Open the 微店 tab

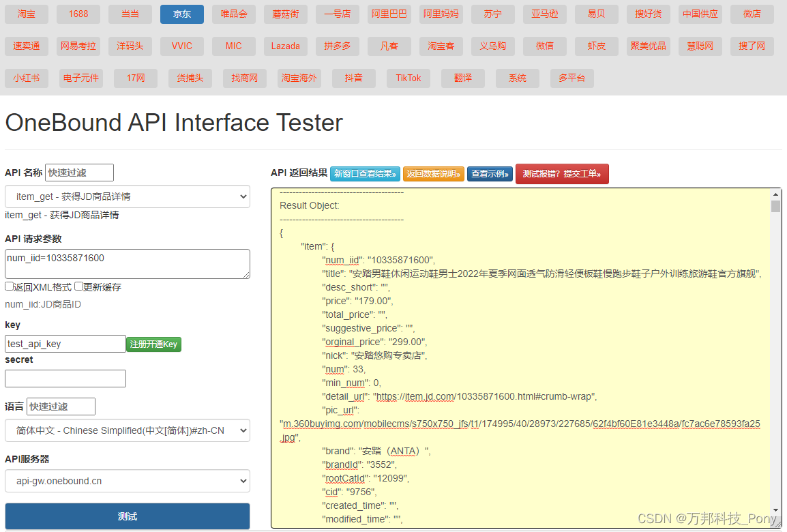[x=752, y=14]
